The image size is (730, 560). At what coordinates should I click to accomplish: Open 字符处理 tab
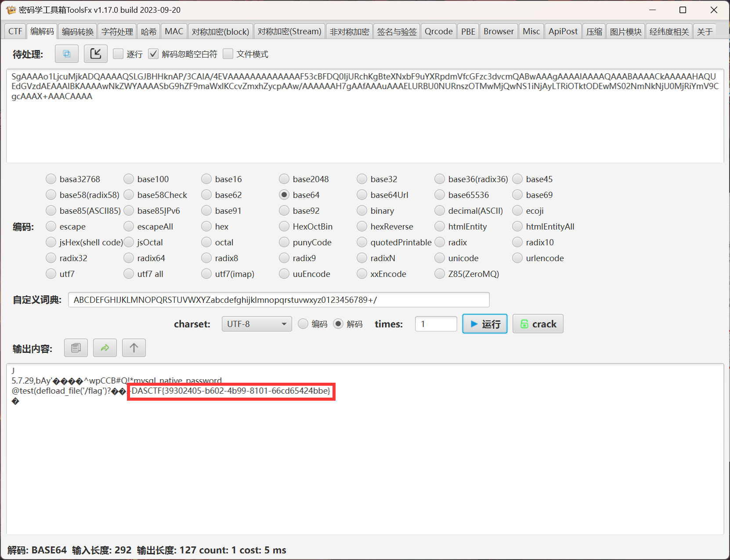117,32
